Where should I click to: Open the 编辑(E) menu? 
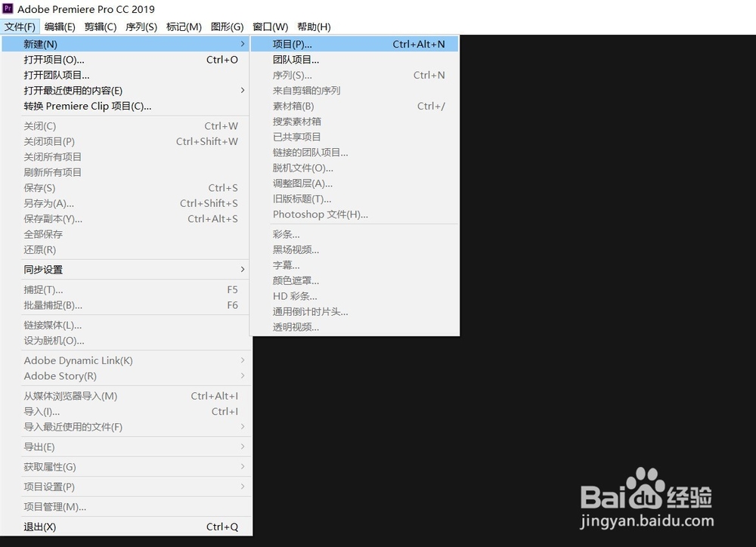coord(60,27)
